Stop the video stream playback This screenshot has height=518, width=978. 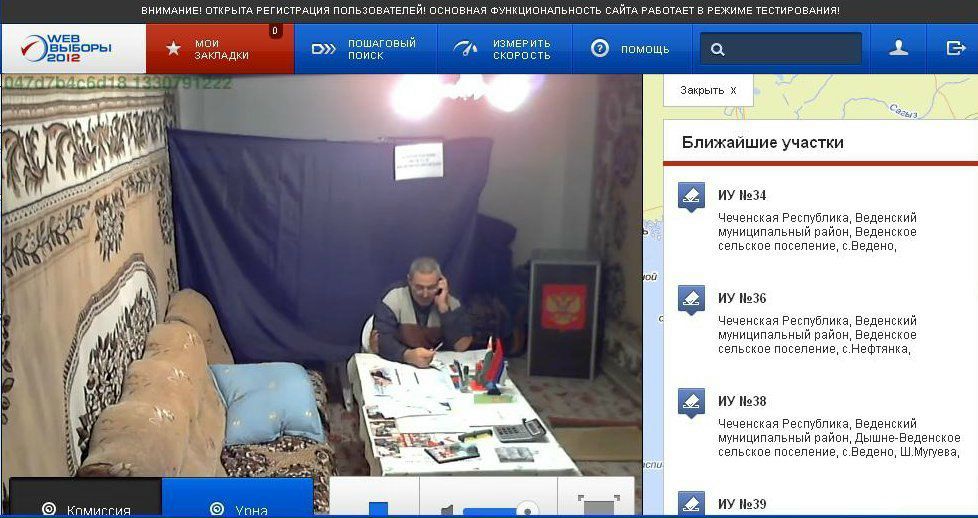tap(377, 509)
